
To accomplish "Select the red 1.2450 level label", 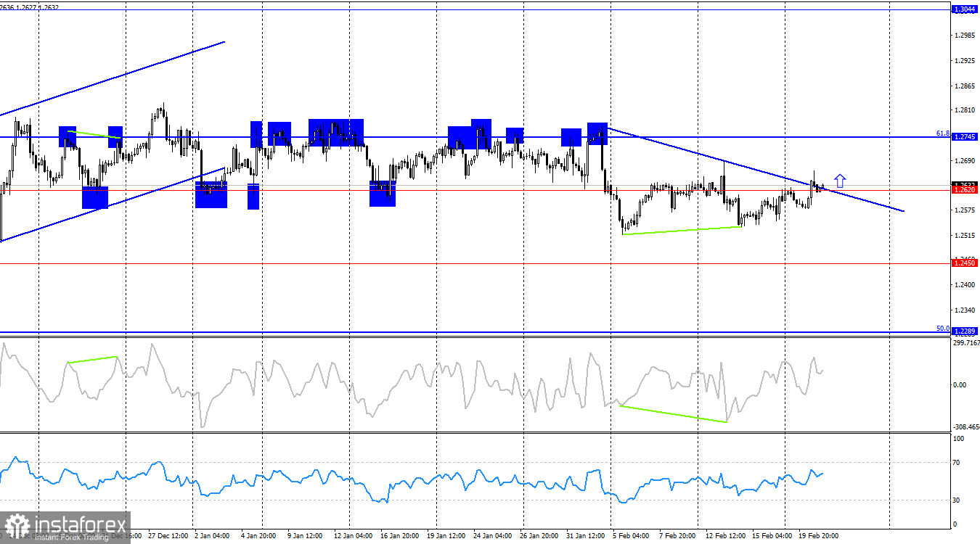I will pos(965,263).
